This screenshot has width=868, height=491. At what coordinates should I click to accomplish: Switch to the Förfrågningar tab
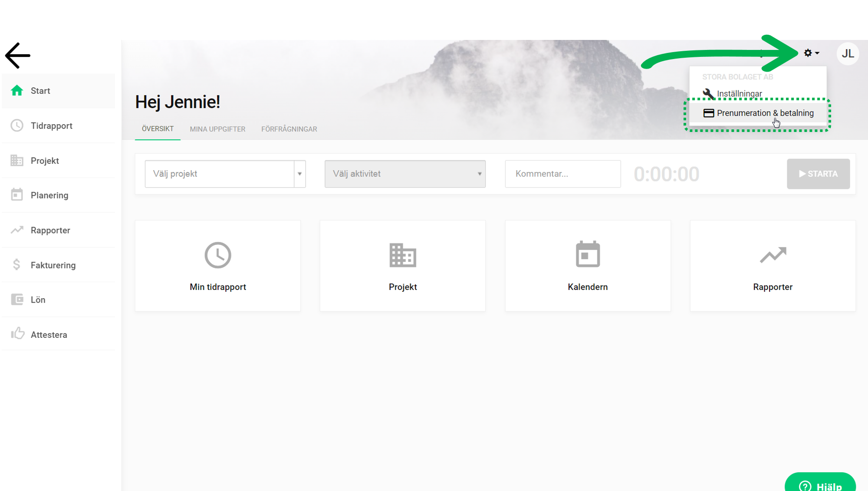[289, 129]
